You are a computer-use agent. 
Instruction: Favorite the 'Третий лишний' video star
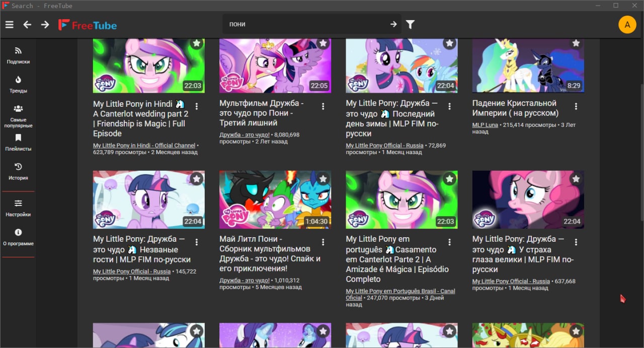tap(323, 43)
